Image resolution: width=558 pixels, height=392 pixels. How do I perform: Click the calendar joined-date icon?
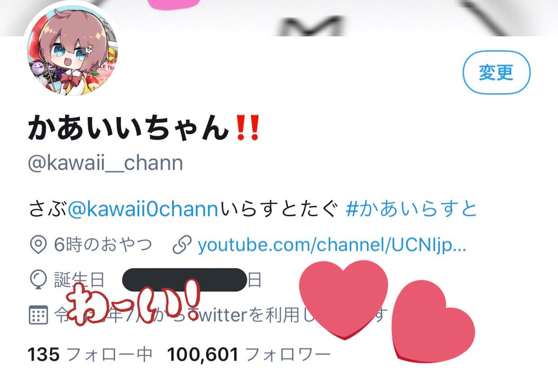pyautogui.click(x=38, y=316)
